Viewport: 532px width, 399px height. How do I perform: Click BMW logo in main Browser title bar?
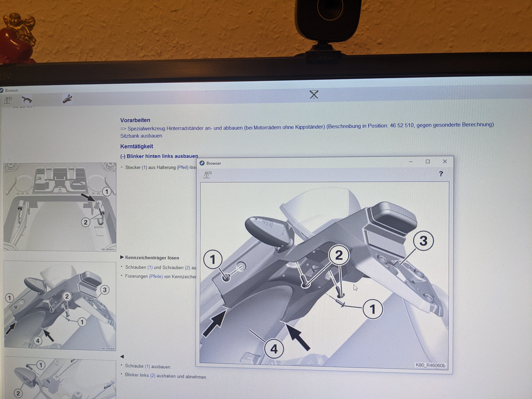tap(1, 90)
